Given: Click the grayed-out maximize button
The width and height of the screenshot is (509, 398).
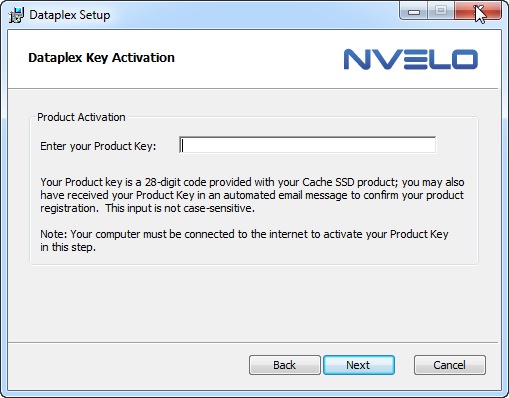Looking at the screenshot, I should click(441, 11).
